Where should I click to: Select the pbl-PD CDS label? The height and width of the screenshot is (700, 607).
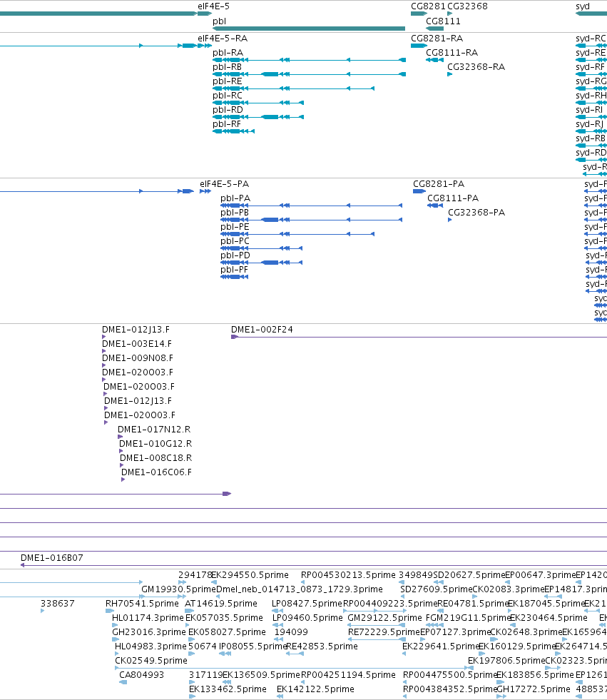coord(235,255)
